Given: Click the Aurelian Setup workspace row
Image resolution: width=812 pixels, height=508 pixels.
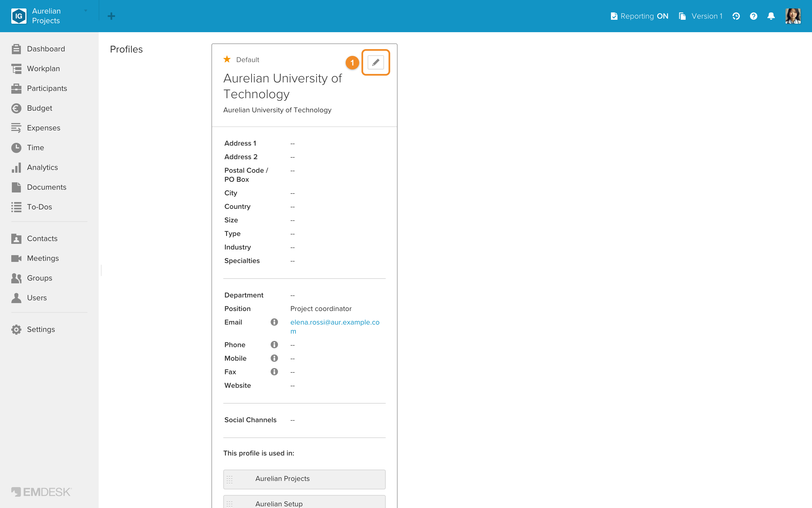Looking at the screenshot, I should [304, 502].
